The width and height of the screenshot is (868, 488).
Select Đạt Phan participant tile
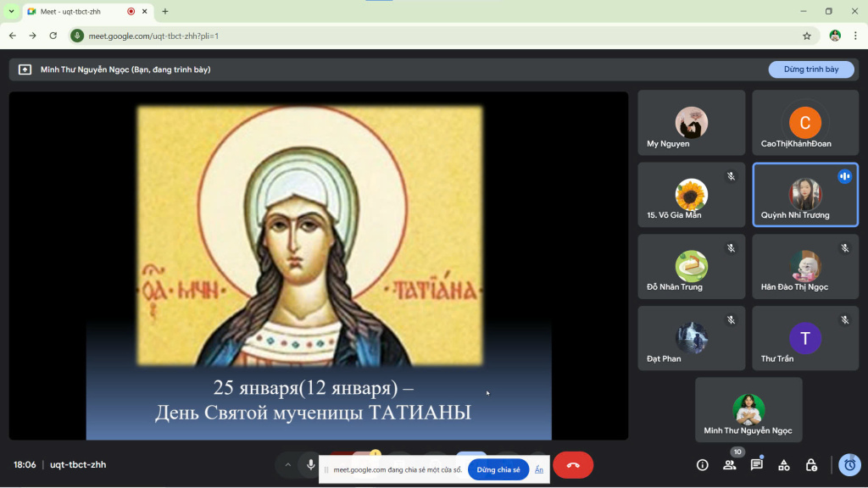click(692, 338)
